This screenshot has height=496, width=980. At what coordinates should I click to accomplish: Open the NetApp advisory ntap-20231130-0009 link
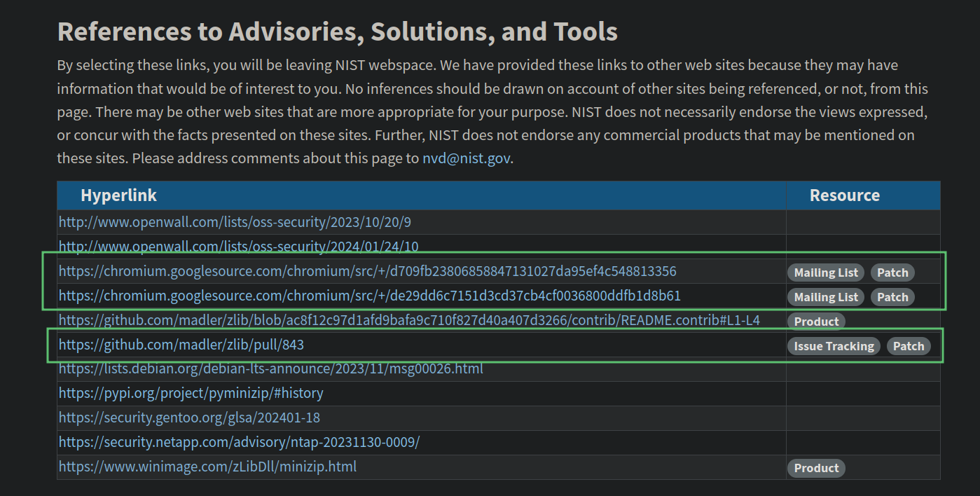coord(239,442)
